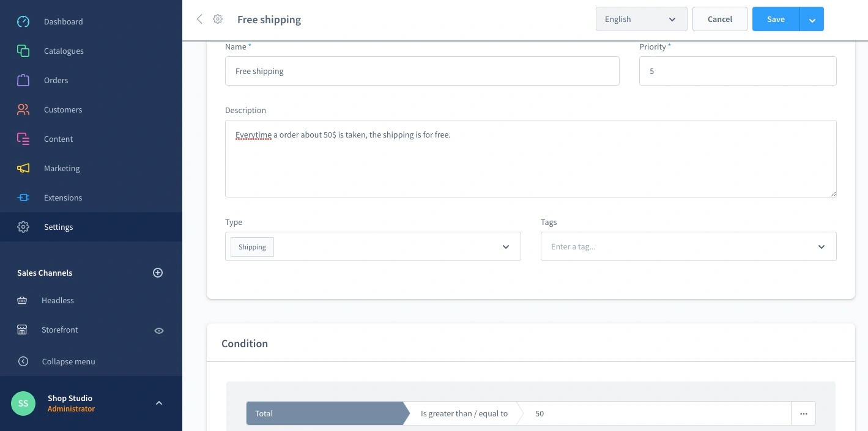Open Settings in the sidebar
Image resolution: width=868 pixels, height=431 pixels.
58,227
